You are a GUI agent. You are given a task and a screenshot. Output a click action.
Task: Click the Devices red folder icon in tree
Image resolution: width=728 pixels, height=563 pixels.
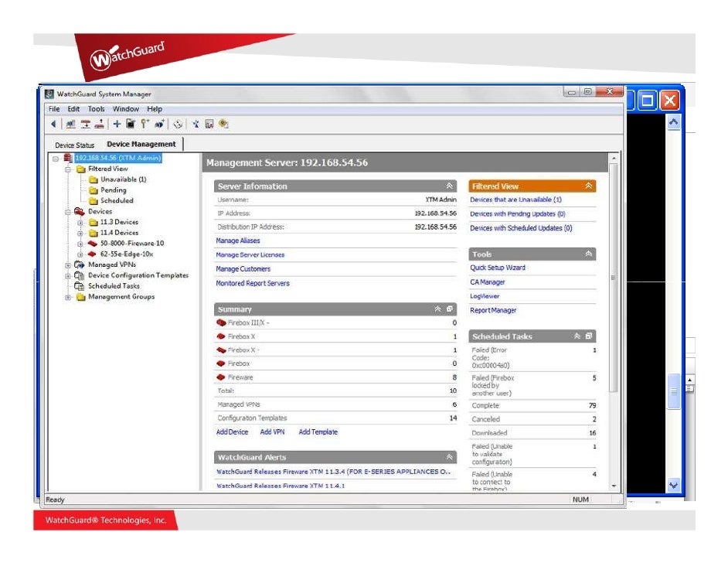(80, 211)
